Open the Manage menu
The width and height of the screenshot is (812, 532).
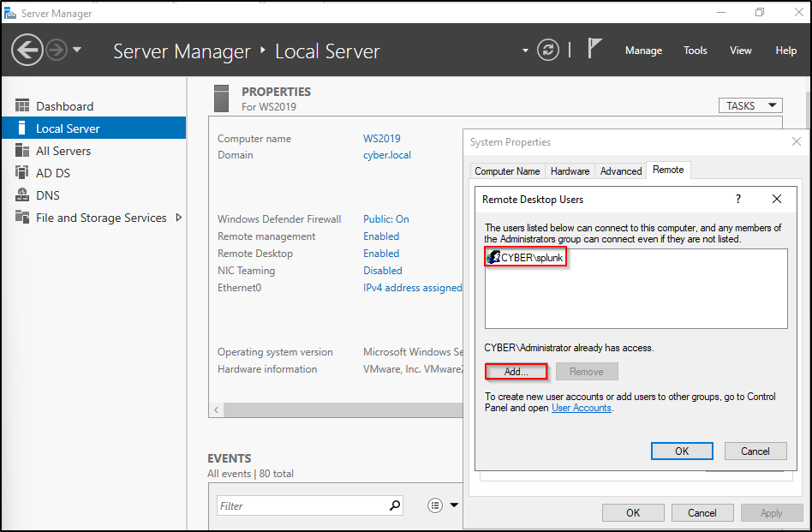(x=644, y=51)
